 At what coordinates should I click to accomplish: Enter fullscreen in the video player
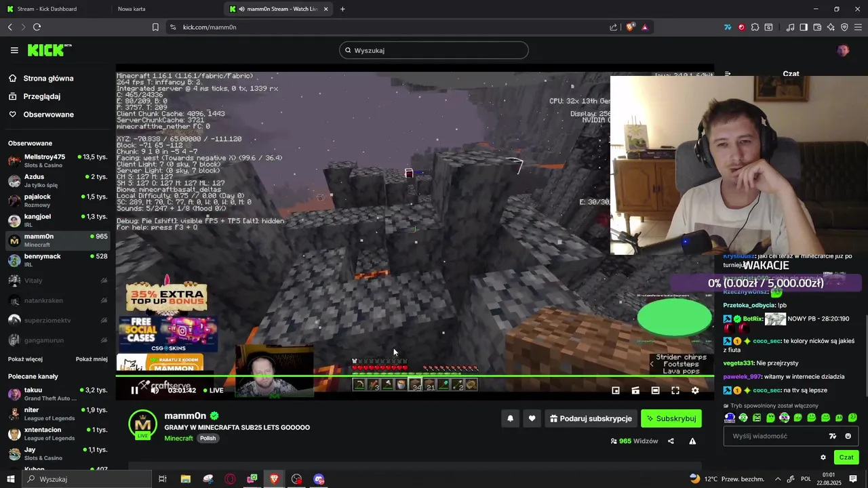tap(675, 390)
